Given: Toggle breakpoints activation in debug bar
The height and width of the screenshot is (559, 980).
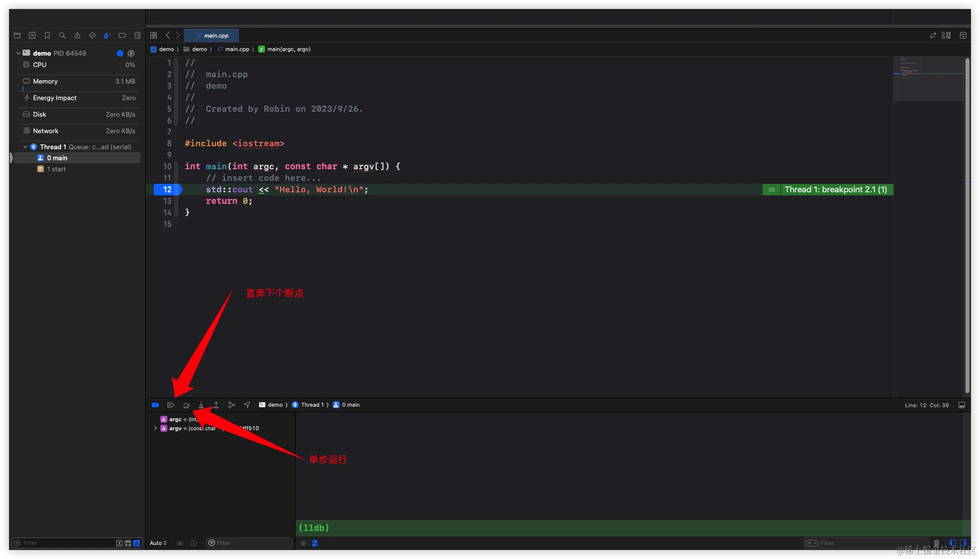Looking at the screenshot, I should (155, 405).
